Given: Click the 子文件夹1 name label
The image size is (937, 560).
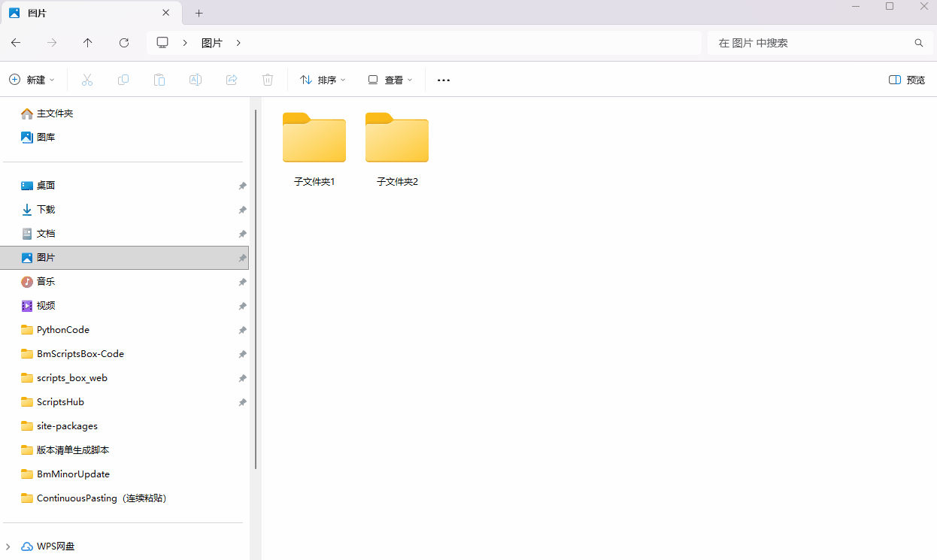Looking at the screenshot, I should pos(314,181).
